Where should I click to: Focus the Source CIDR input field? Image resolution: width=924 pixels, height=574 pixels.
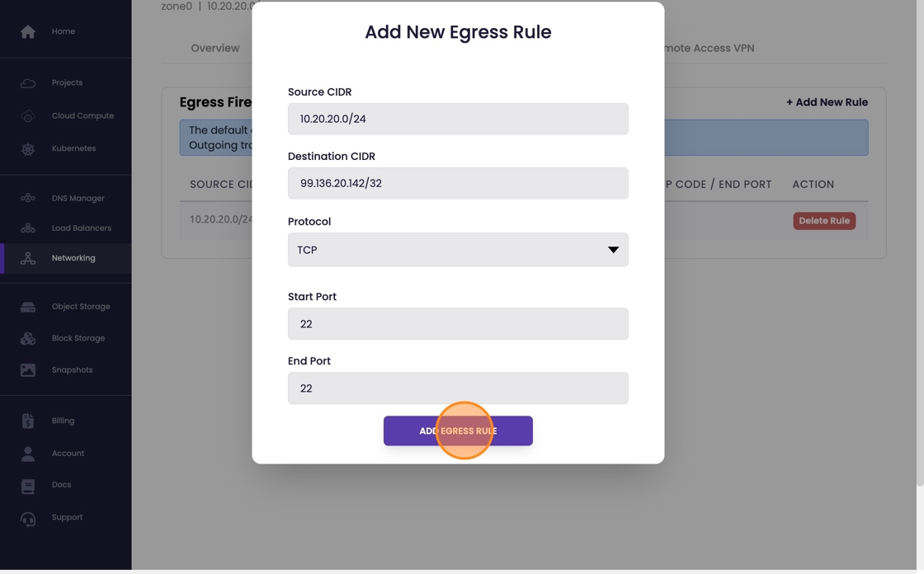(x=457, y=120)
